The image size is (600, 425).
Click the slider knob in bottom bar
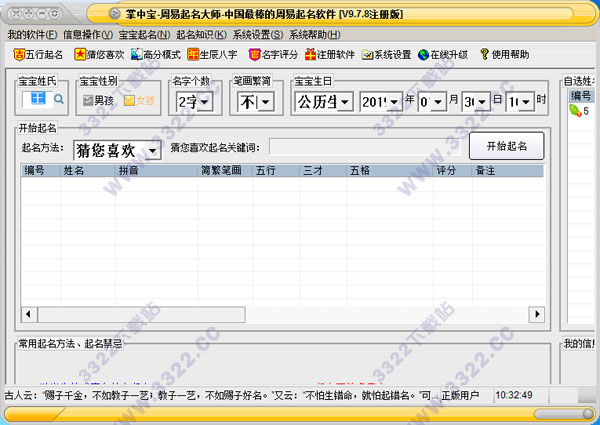(588, 414)
